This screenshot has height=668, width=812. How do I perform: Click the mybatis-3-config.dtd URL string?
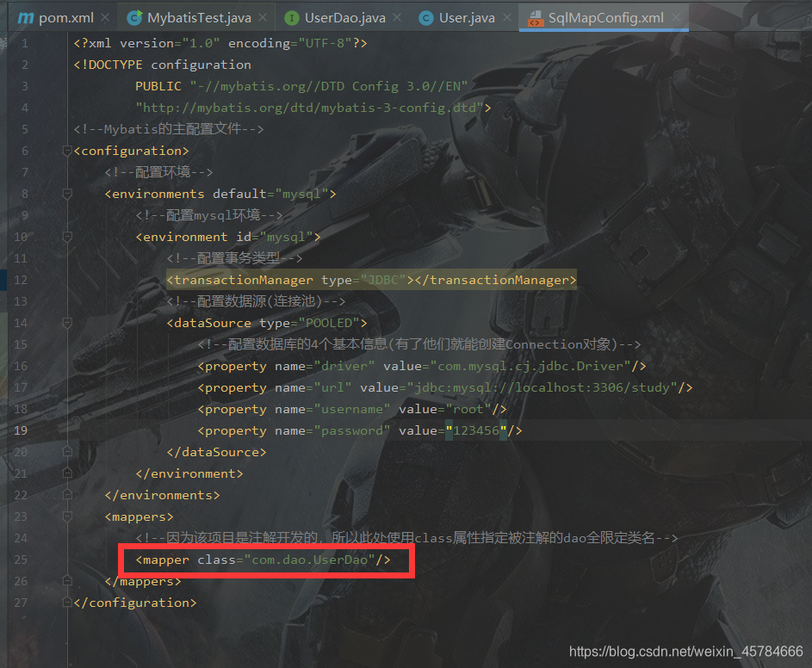tap(310, 108)
